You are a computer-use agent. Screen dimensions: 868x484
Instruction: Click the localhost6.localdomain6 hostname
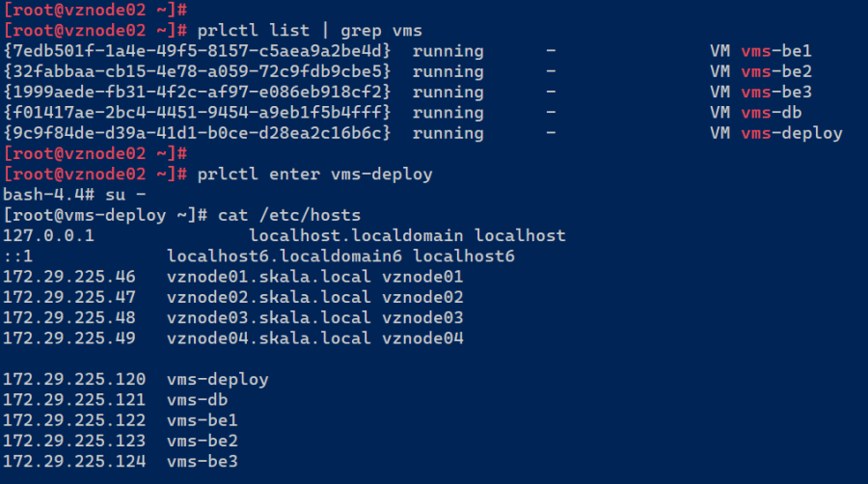285,256
